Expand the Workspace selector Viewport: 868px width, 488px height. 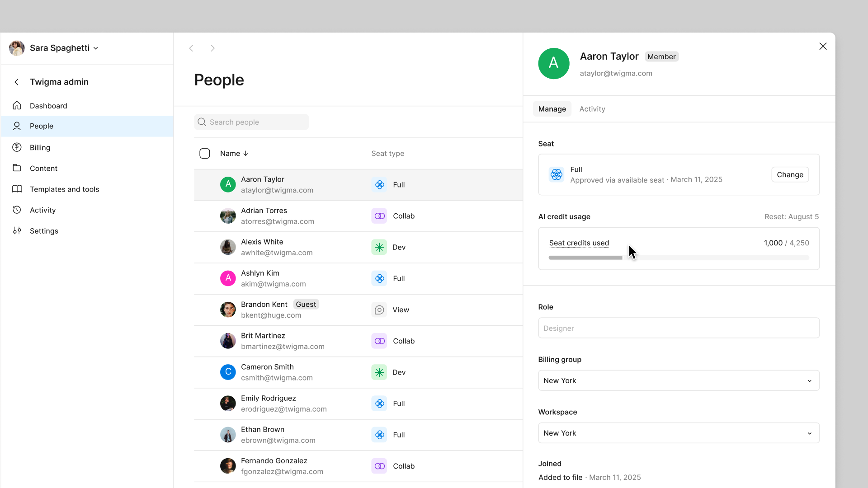pos(679,432)
